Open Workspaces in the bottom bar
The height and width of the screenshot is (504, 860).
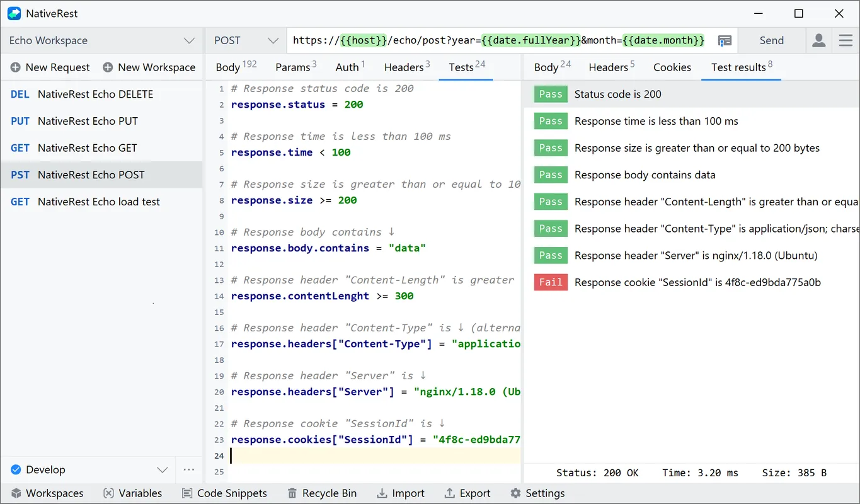47,493
